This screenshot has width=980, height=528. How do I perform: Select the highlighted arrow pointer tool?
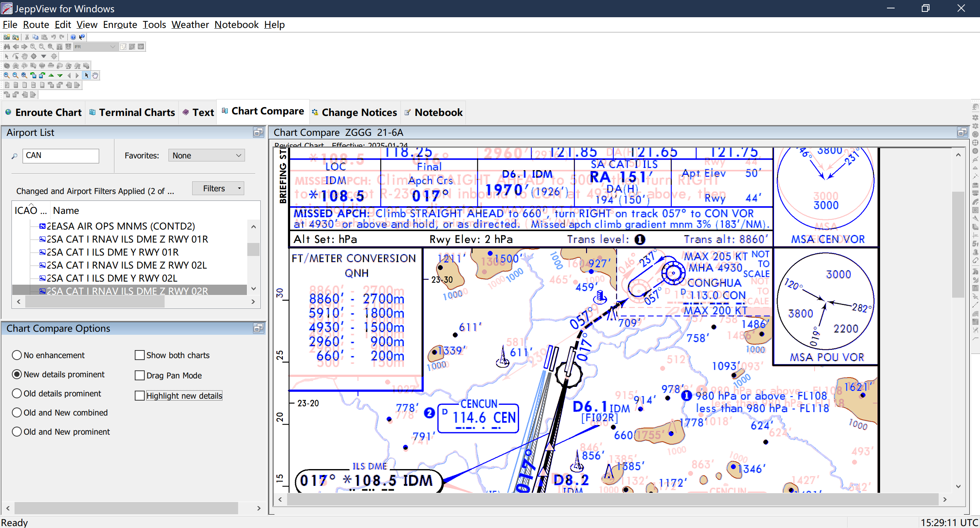[87, 75]
